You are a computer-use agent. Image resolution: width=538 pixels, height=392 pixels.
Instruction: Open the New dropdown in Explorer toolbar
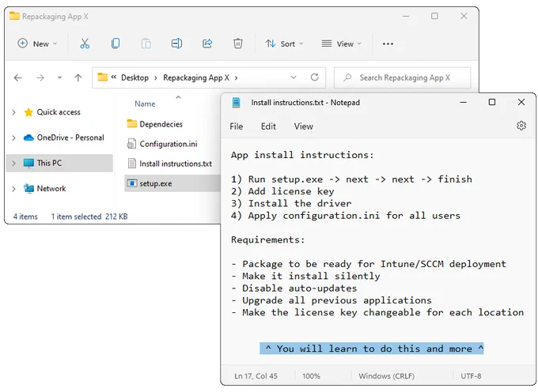pos(37,43)
